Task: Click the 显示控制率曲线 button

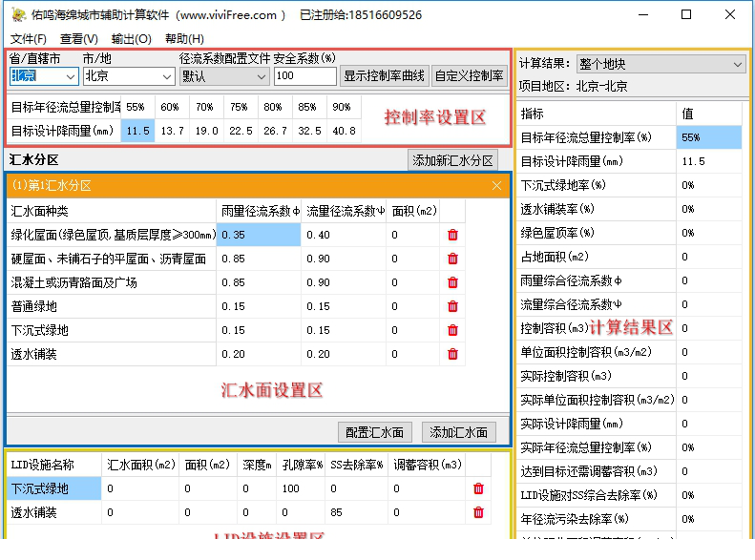Action: (385, 76)
